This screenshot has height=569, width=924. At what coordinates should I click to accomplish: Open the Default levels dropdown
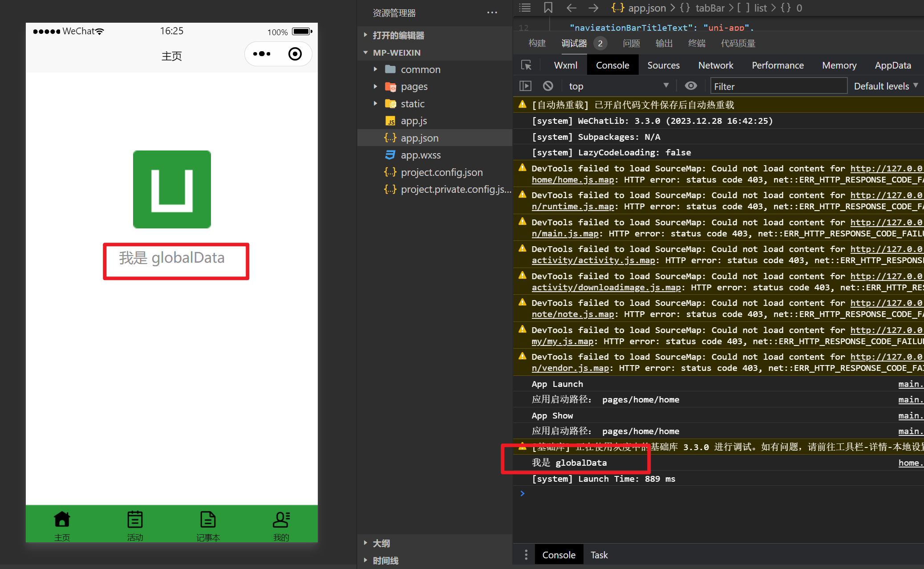886,86
